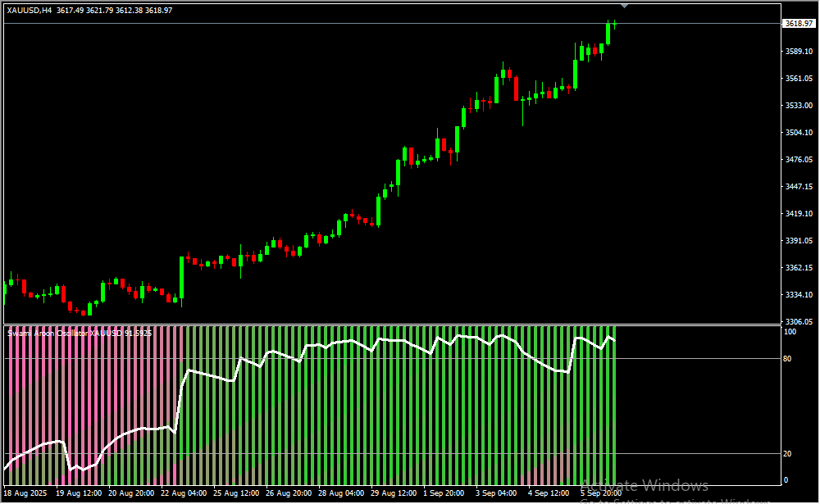Select the 1 Sep 20:00 time label
Screen dimensions: 820x504
tap(443, 493)
